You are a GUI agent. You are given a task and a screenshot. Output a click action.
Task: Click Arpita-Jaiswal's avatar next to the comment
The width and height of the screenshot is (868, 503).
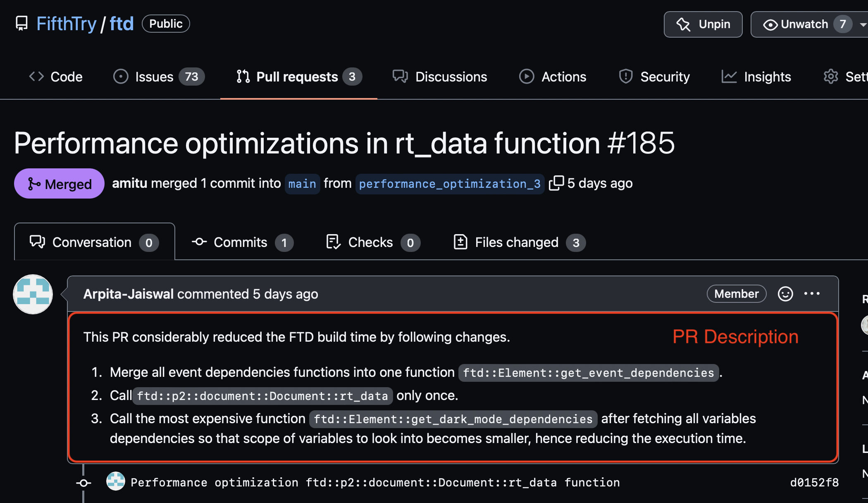[33, 294]
